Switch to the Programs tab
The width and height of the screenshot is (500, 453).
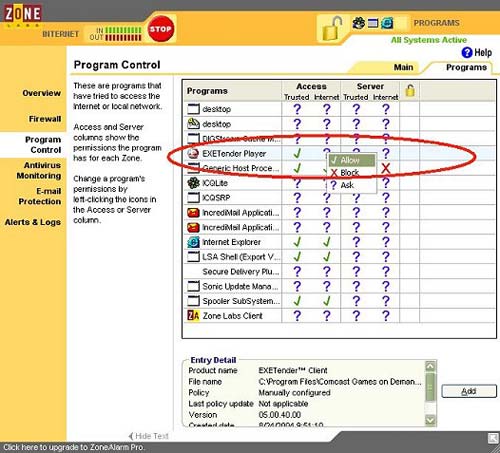pos(466,67)
